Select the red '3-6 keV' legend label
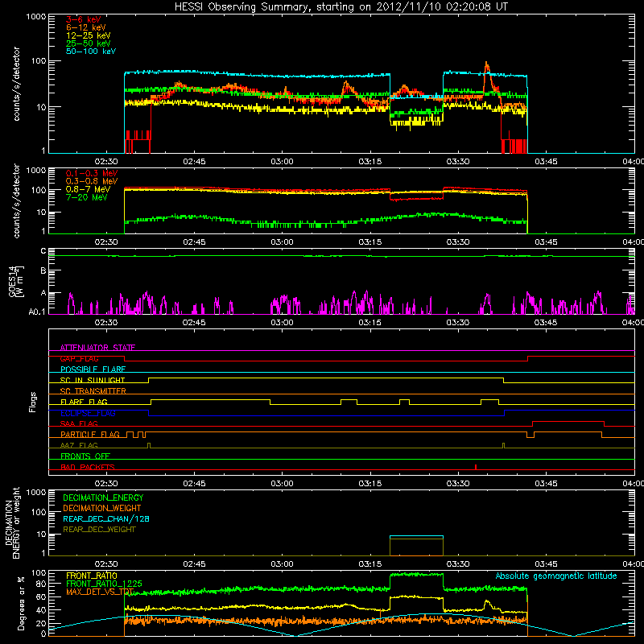 tap(84, 19)
